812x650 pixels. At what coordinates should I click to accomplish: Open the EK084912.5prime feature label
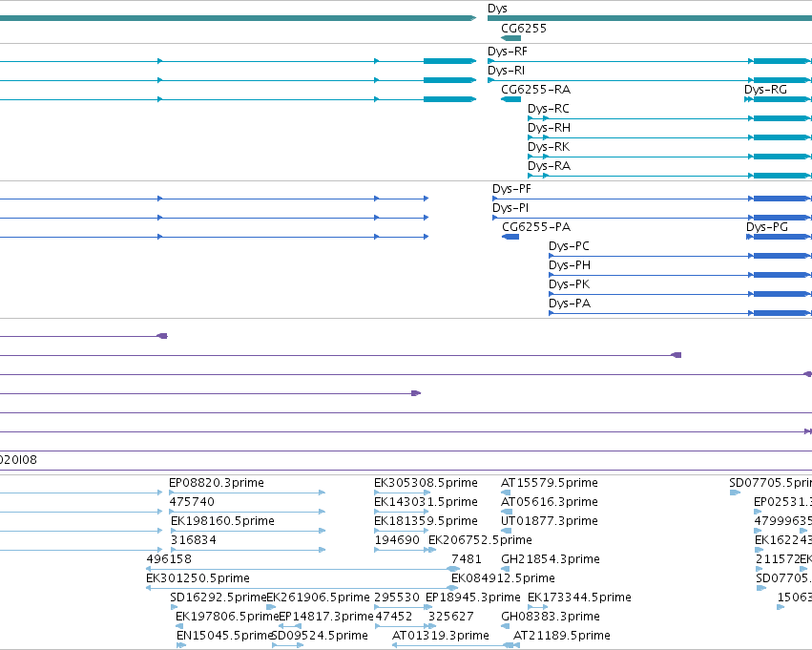[503, 579]
